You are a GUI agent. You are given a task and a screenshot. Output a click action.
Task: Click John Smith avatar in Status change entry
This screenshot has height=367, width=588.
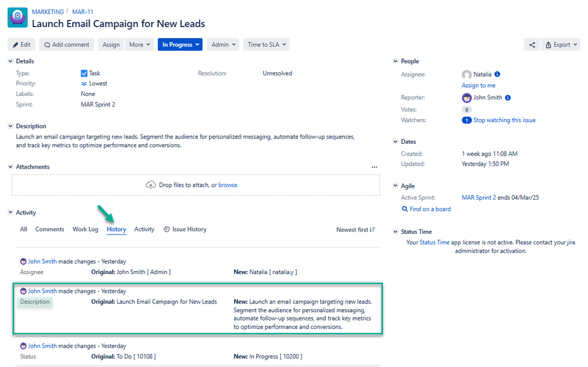coord(24,346)
